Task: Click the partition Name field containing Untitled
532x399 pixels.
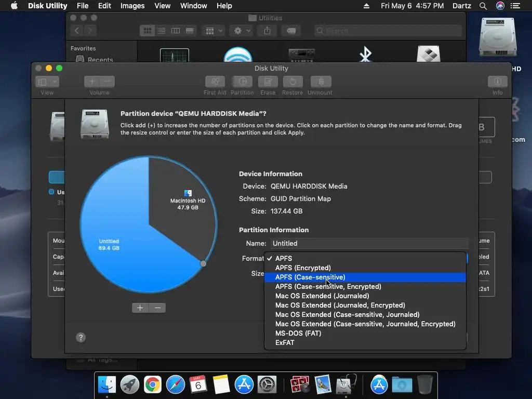Action: click(369, 243)
